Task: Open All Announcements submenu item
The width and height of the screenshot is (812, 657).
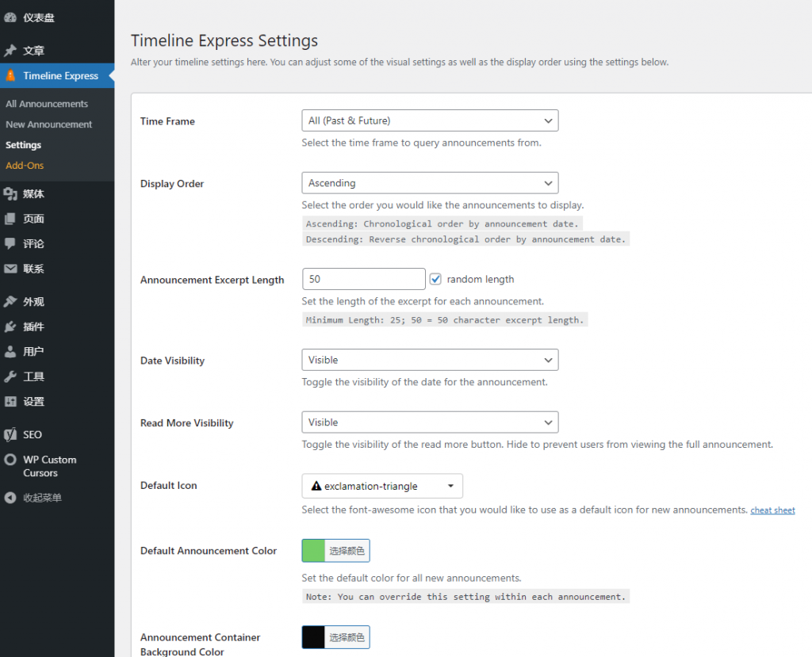Action: coord(47,104)
